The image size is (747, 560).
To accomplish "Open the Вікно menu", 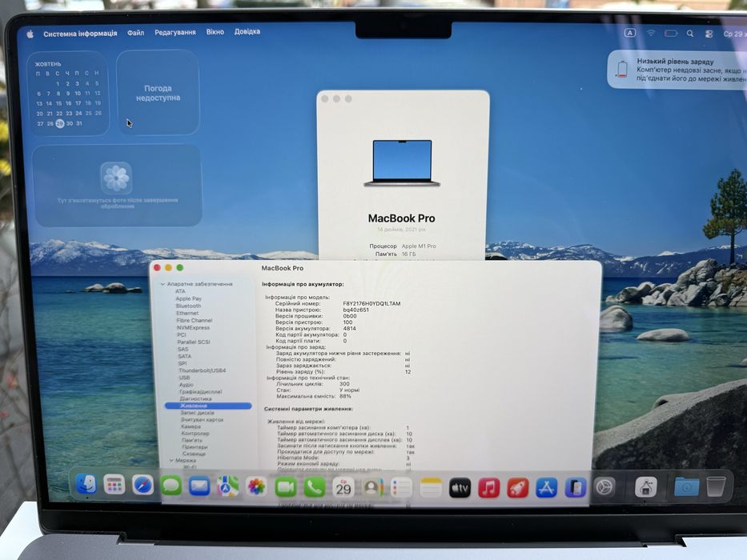I will pos(215,32).
